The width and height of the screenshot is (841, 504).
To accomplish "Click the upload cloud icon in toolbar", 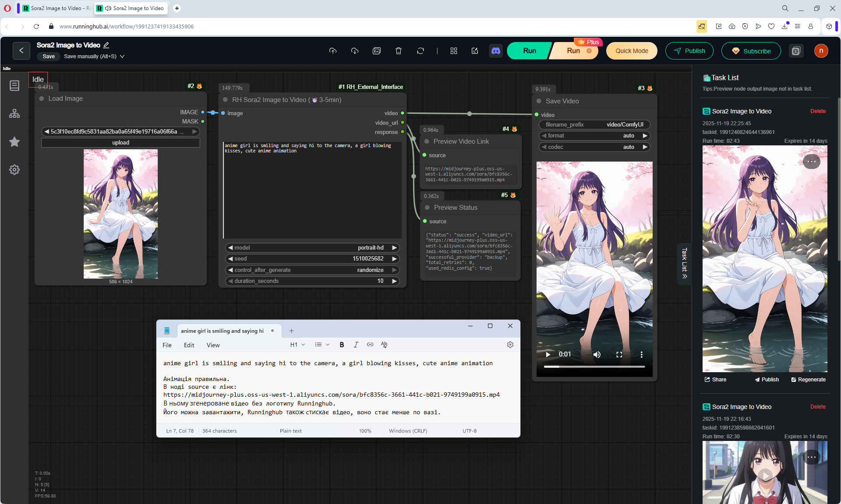I will [332, 51].
